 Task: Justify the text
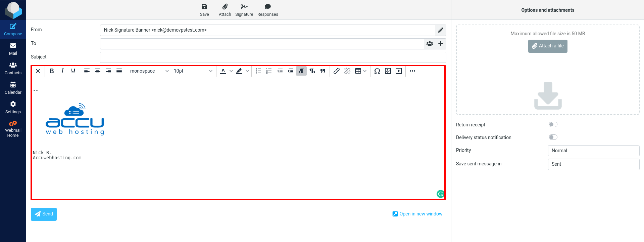[x=119, y=71]
